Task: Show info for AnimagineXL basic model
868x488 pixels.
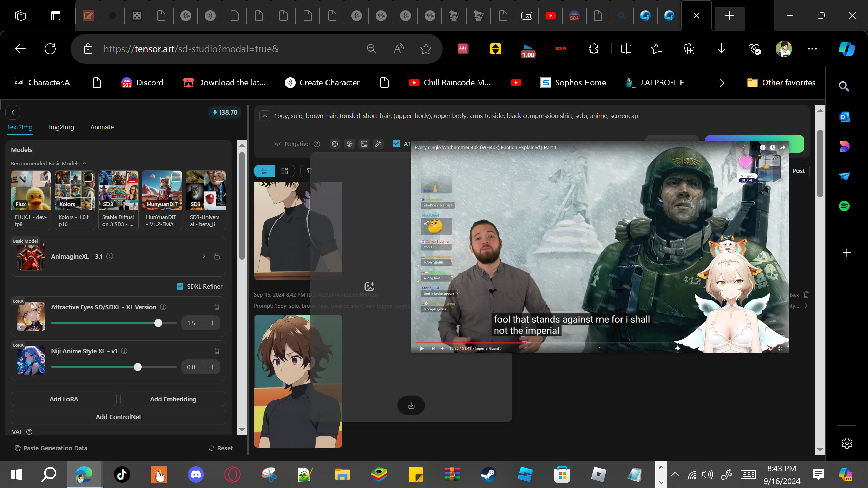Action: pyautogui.click(x=110, y=256)
